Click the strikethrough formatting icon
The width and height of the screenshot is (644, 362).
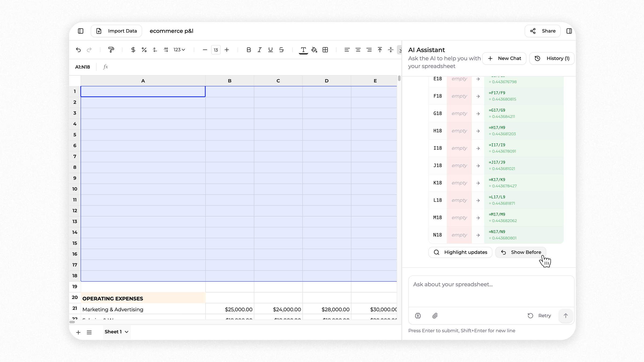coord(281,50)
